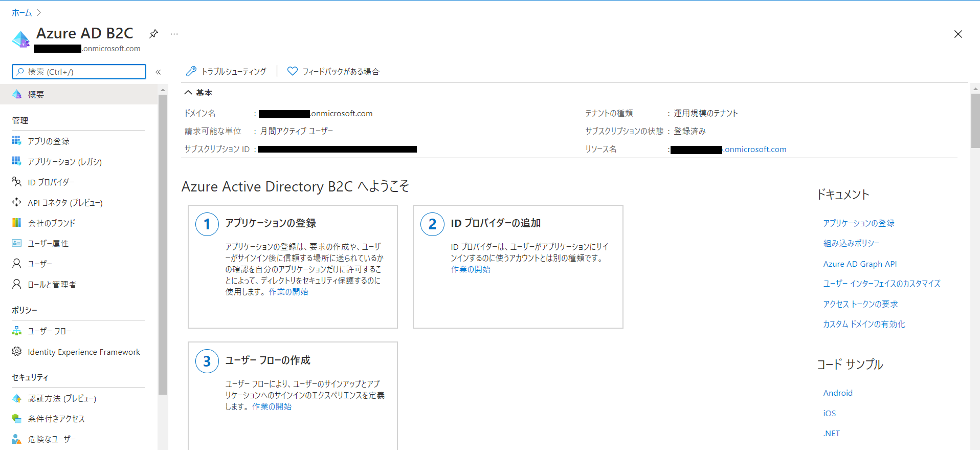Click 作業の開始 in アプリケーションの登録 card

[288, 292]
